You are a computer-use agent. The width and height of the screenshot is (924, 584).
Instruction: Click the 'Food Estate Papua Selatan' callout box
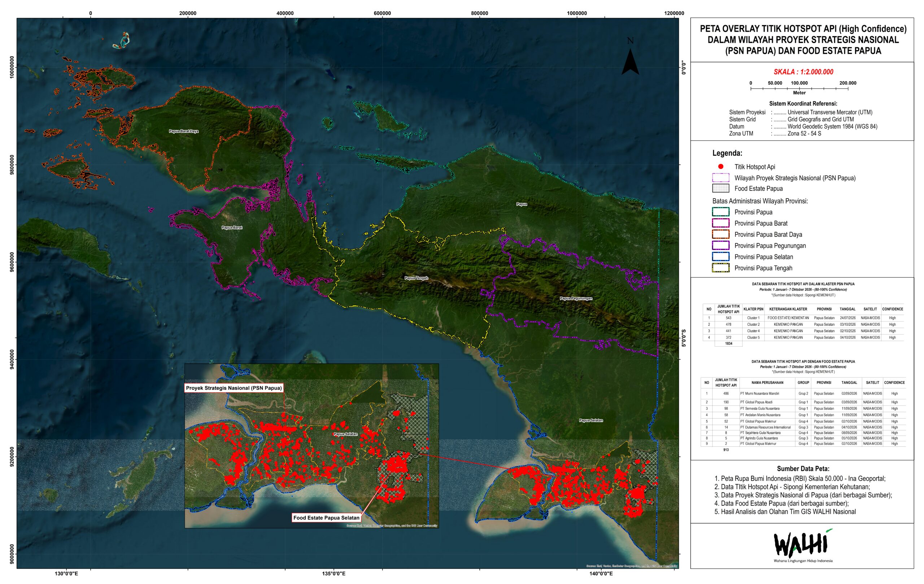326,518
